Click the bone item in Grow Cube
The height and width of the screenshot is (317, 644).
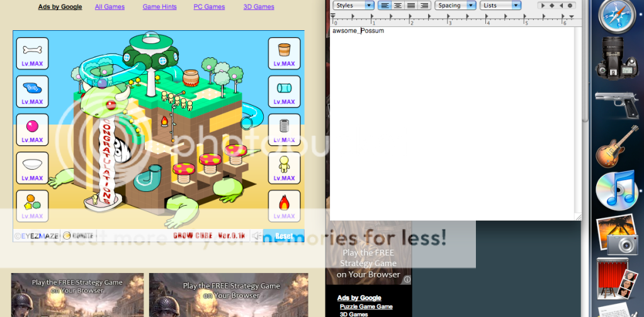32,49
